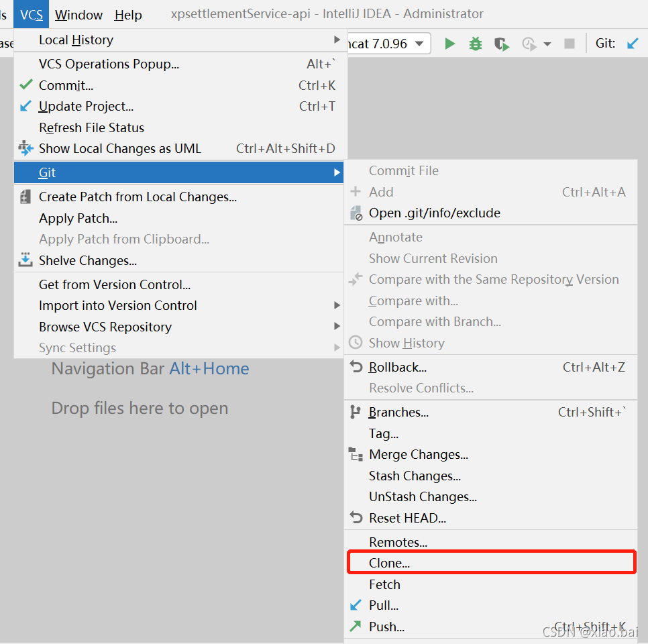Click the green arrow icon beside Push

(x=356, y=627)
